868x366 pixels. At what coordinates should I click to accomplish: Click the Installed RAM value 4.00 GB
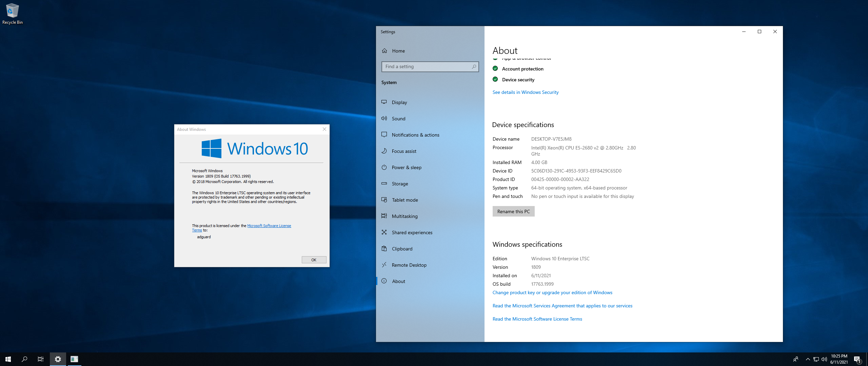point(539,162)
